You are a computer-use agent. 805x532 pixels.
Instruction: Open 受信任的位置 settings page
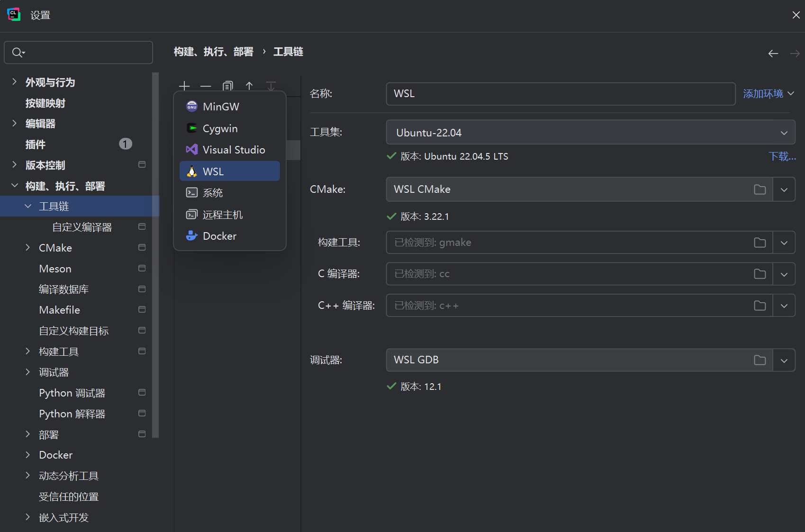pos(69,496)
